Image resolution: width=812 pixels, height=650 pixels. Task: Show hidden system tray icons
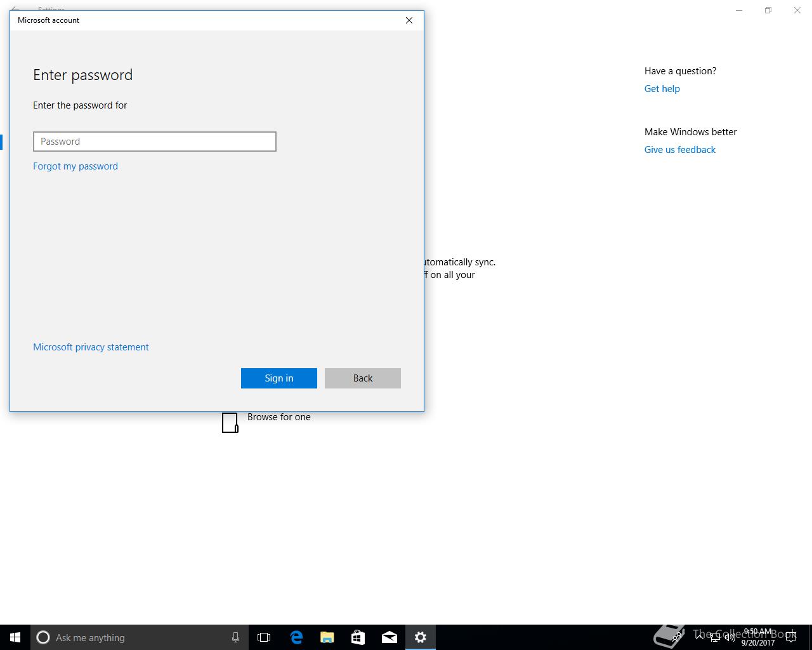coord(700,637)
